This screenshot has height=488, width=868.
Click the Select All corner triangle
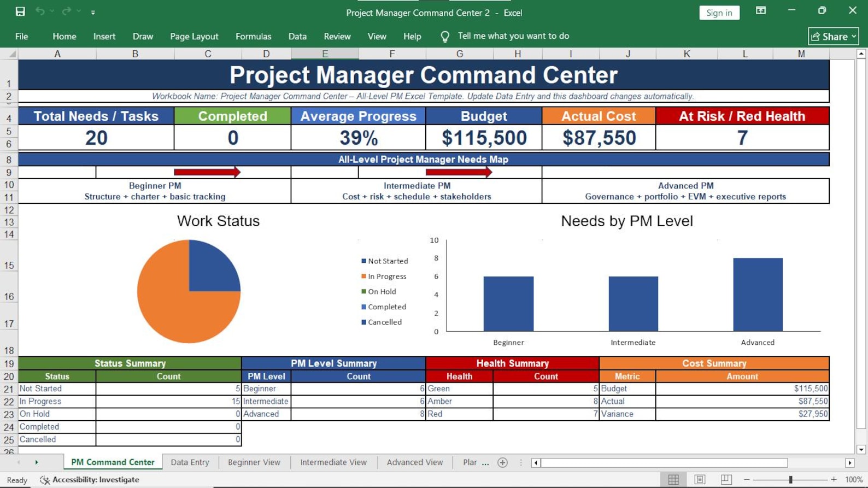(x=13, y=54)
